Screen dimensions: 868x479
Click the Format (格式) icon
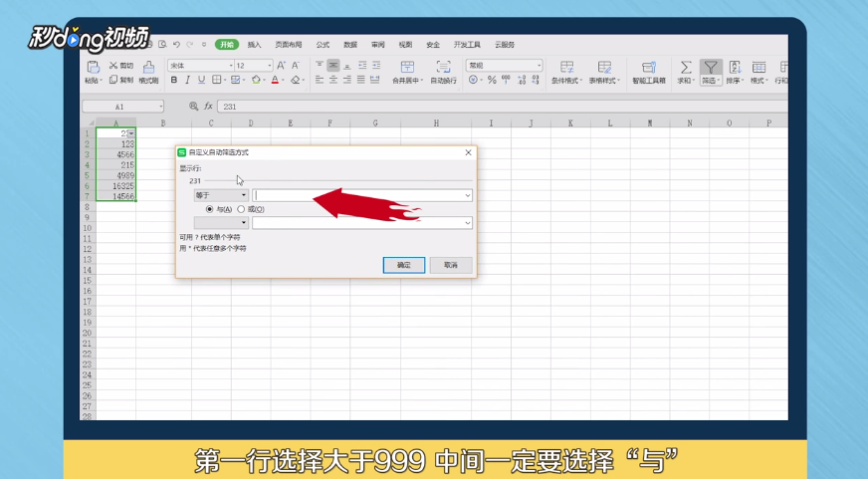click(759, 67)
